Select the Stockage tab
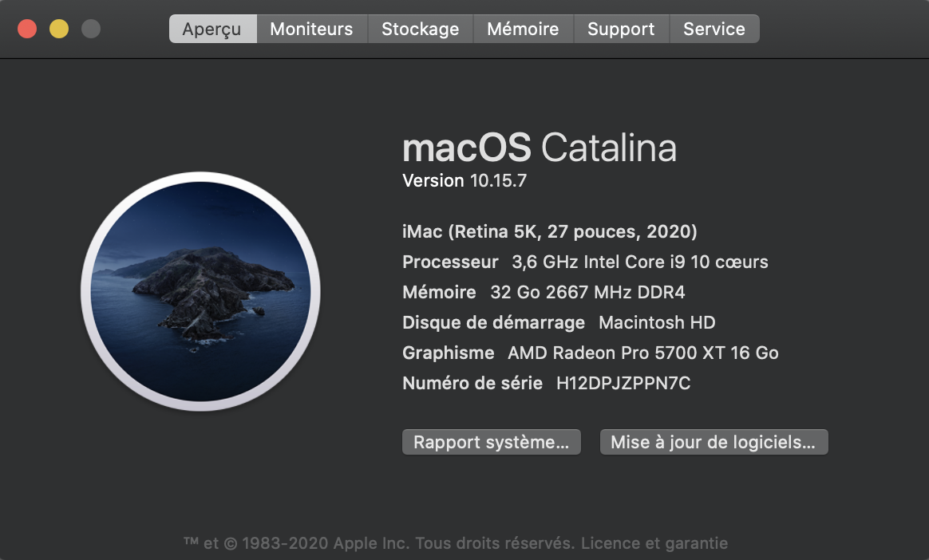The height and width of the screenshot is (560, 929). click(x=421, y=29)
